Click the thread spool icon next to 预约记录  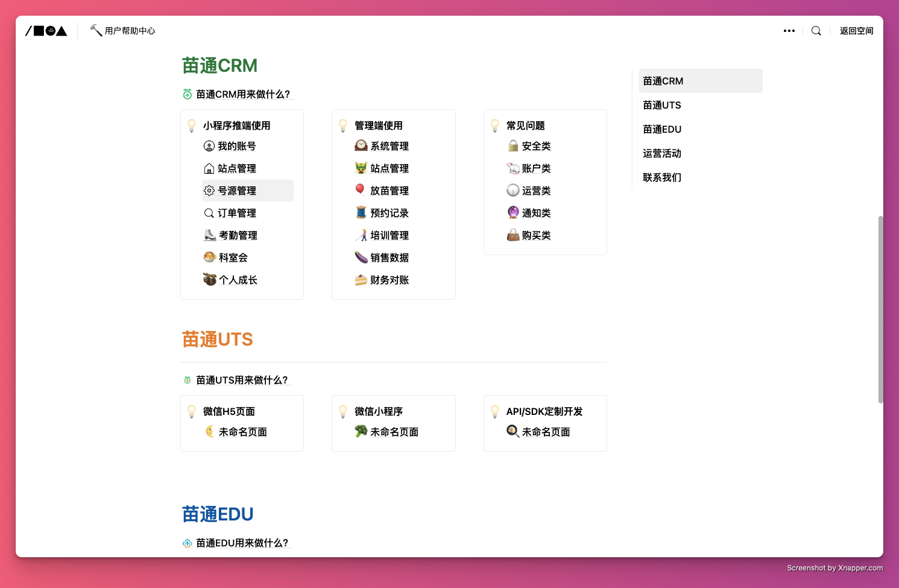point(361,212)
